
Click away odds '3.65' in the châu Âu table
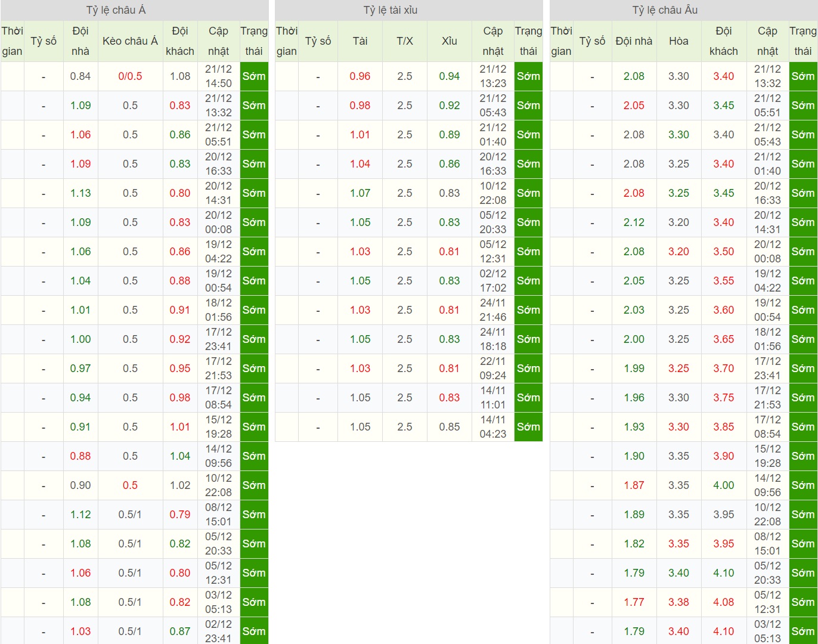(724, 339)
